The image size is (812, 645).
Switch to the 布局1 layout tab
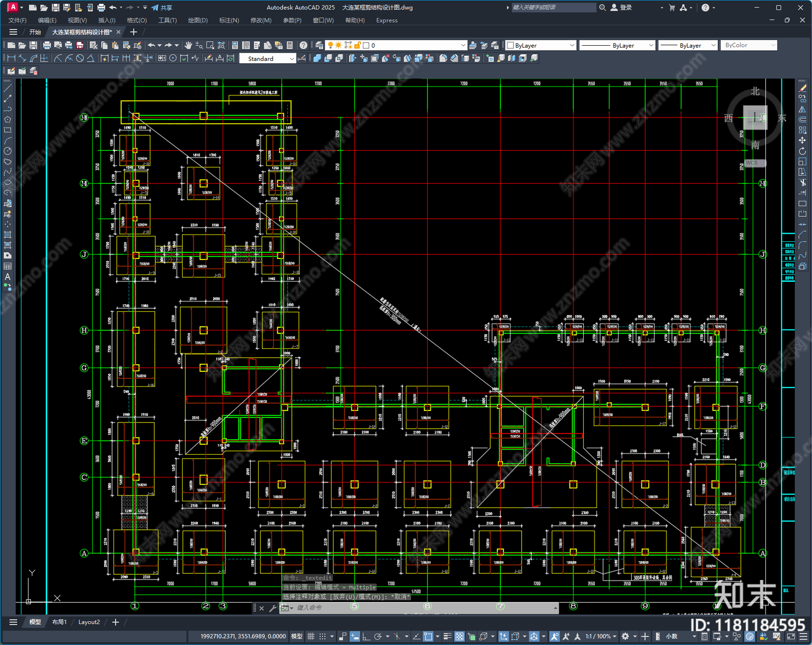coord(59,622)
